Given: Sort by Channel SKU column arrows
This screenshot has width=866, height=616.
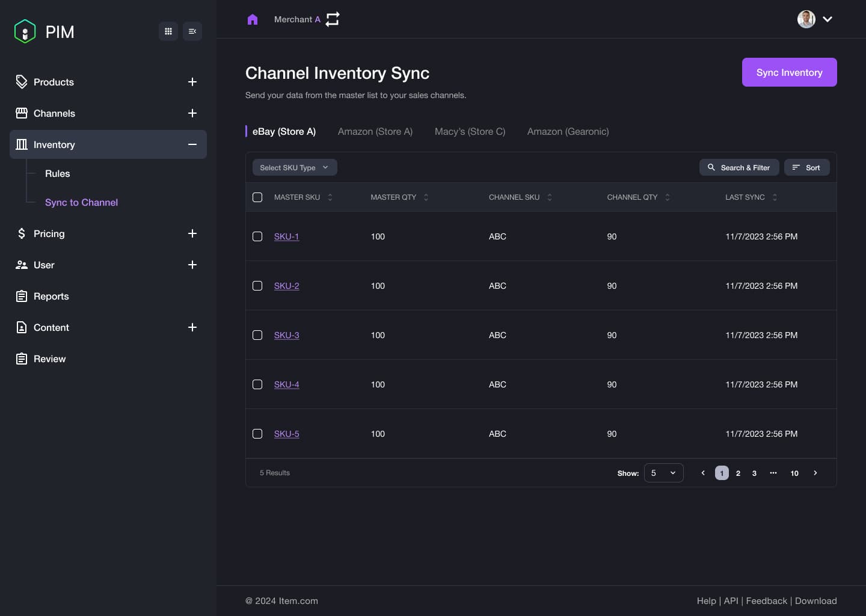Looking at the screenshot, I should (x=550, y=197).
